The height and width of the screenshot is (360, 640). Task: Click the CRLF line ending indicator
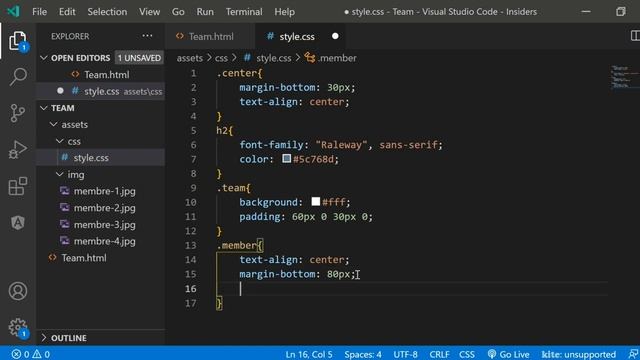coord(439,354)
